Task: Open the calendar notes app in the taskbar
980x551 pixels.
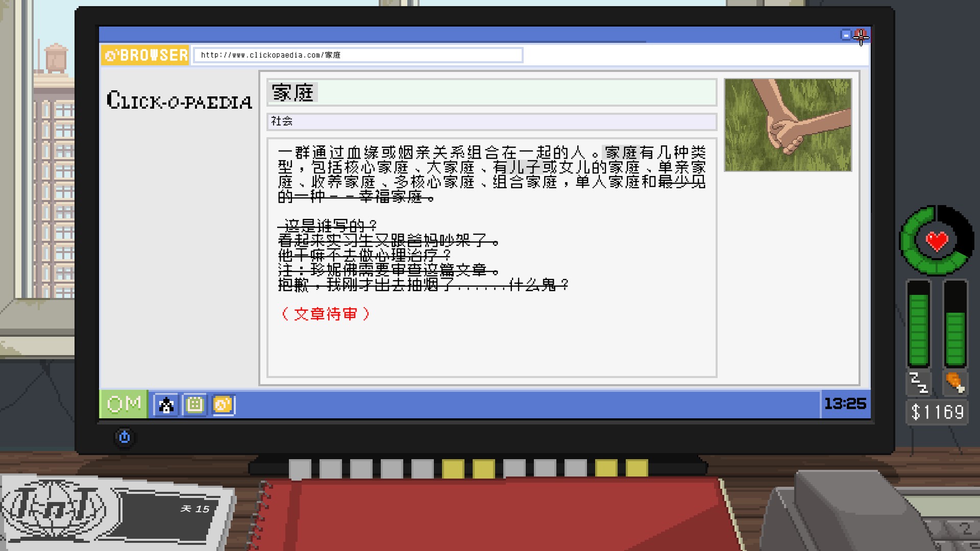Action: click(x=194, y=405)
